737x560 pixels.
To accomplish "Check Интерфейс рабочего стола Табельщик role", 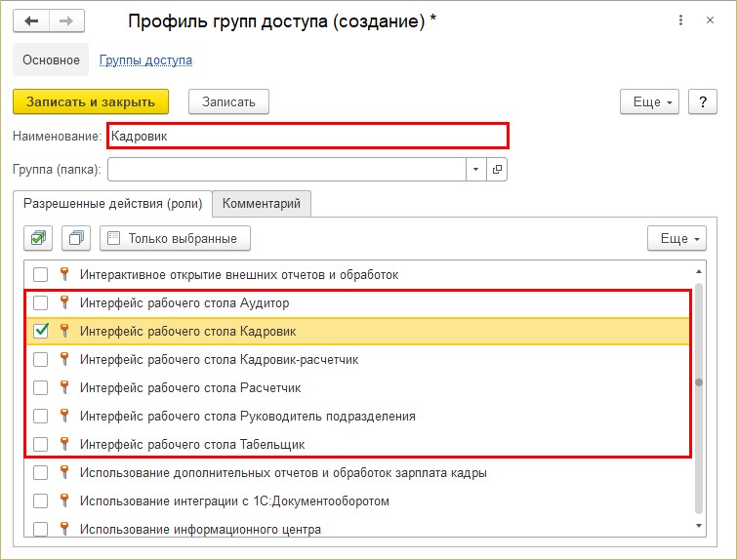I will (x=41, y=444).
